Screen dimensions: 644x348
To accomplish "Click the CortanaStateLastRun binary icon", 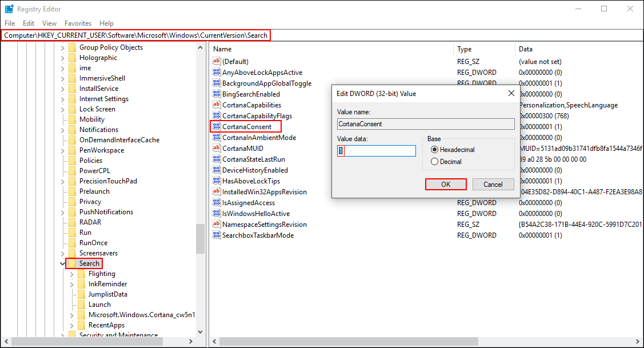I will 217,159.
